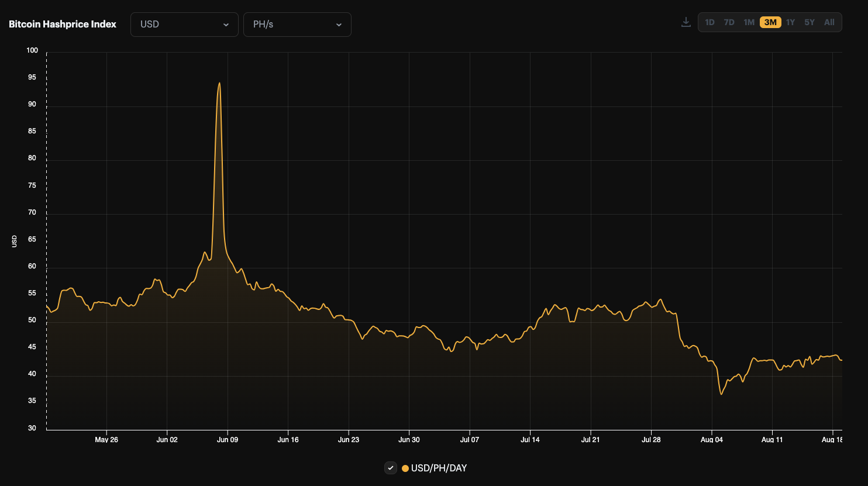This screenshot has height=486, width=868.
Task: Open the USD currency dropdown
Action: (184, 25)
